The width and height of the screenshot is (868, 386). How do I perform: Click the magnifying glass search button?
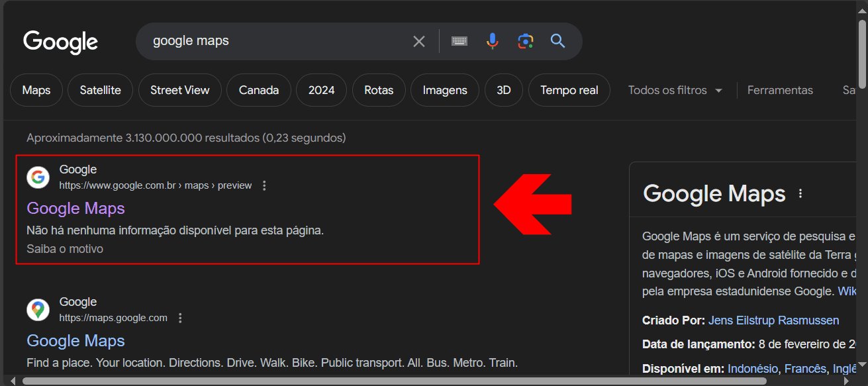pyautogui.click(x=558, y=41)
